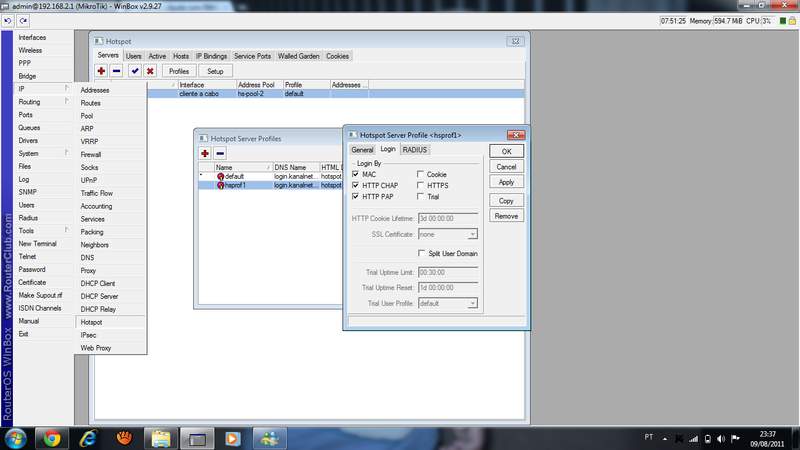Enable the Cookie login checkbox
The image size is (800, 450).
point(420,174)
